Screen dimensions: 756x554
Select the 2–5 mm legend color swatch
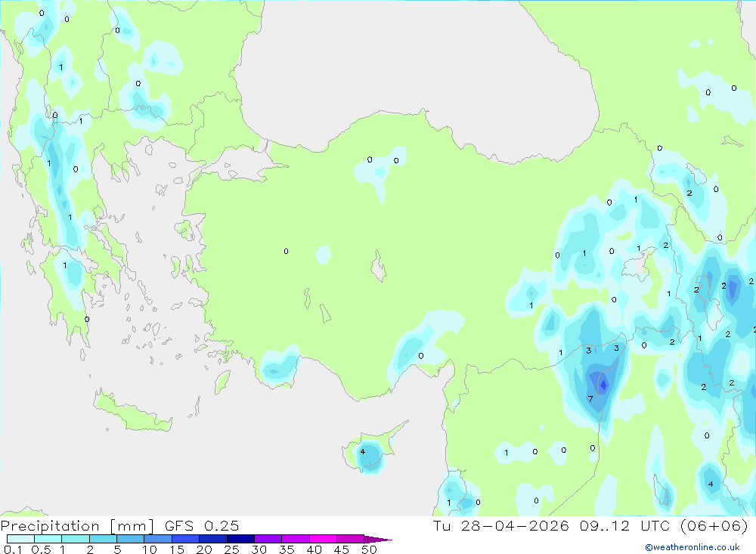(x=103, y=539)
